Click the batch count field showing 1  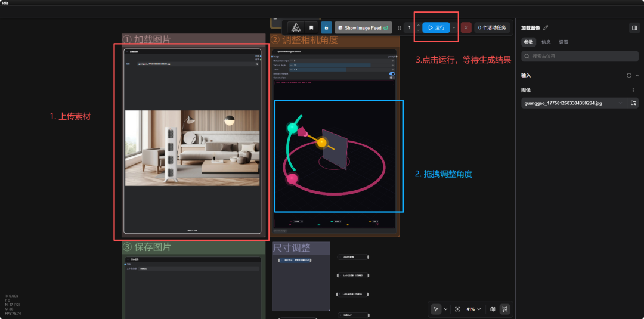(x=410, y=27)
